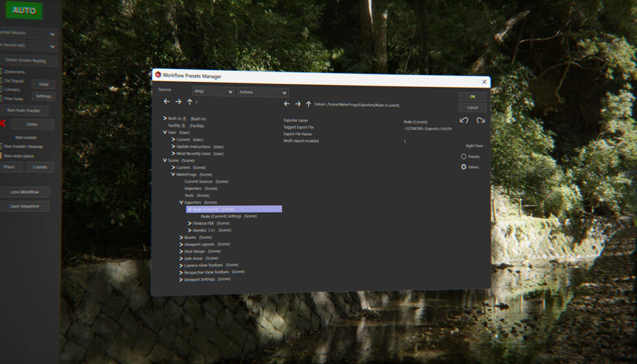637x364 pixels.
Task: Click the forward arrow beside Values path
Action: pyautogui.click(x=298, y=105)
